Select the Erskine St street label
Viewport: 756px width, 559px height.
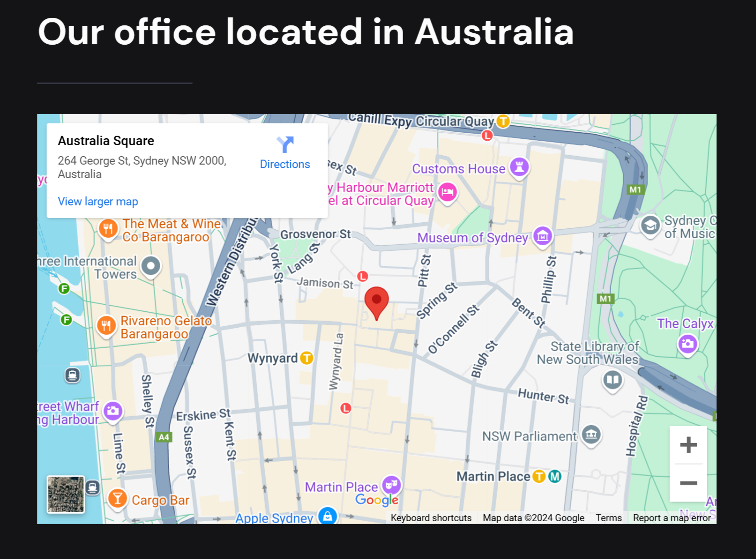(204, 415)
